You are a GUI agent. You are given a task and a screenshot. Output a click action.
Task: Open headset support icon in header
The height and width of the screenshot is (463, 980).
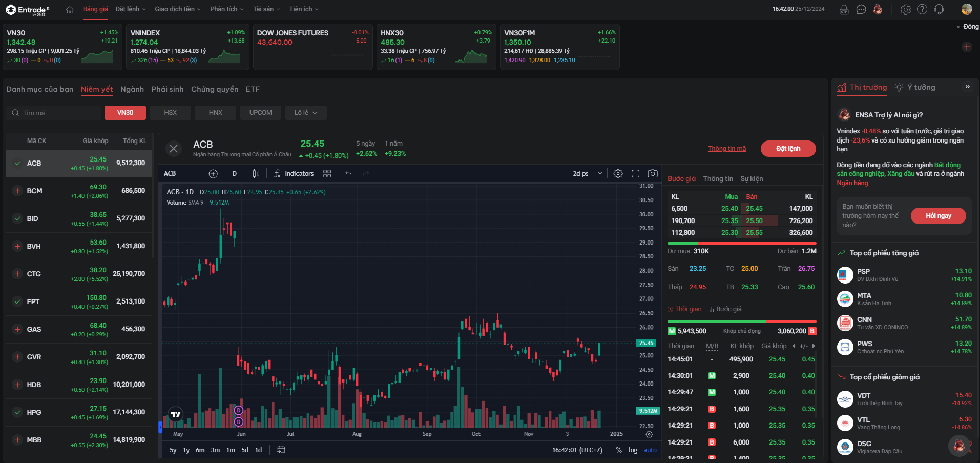coord(939,9)
